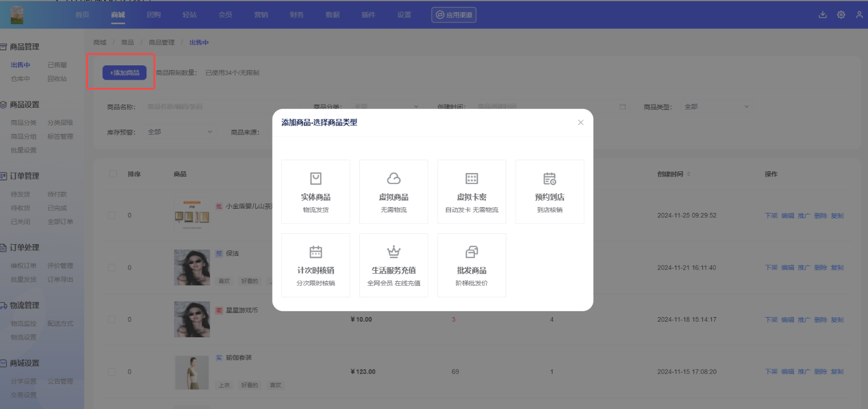Image resolution: width=868 pixels, height=409 pixels.
Task: Select the 生活服务充值 crown icon
Action: click(393, 252)
